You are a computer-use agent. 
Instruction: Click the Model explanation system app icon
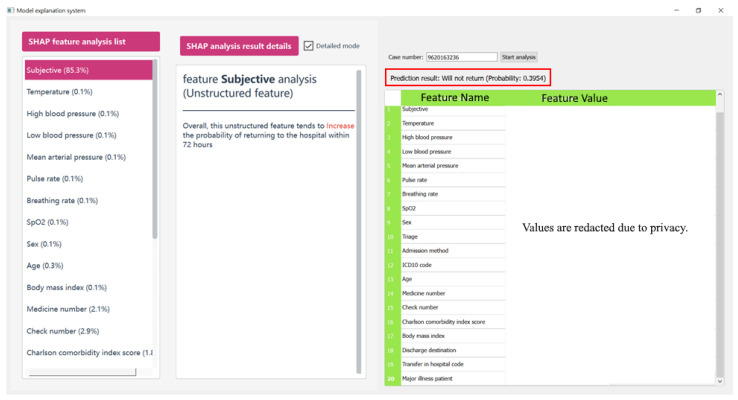(10, 10)
